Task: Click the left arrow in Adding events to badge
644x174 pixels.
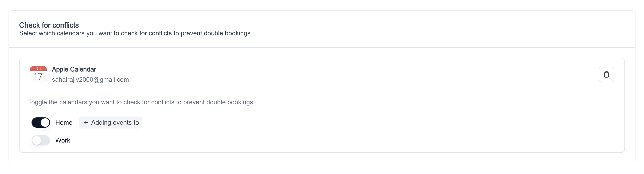Action: pos(86,122)
